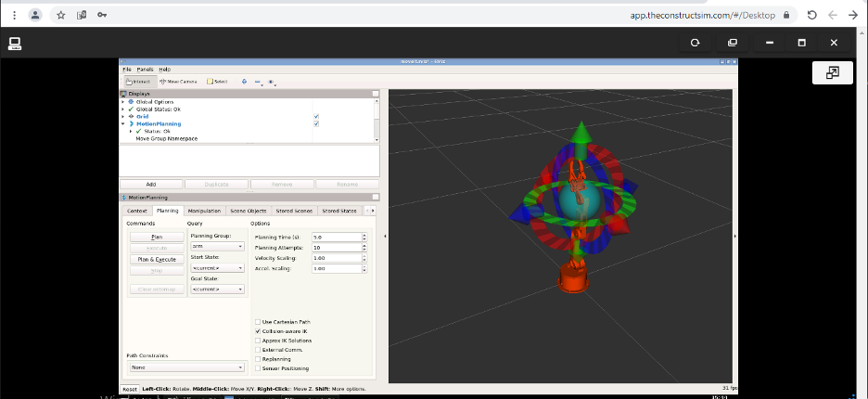Enable Use Cartesian Path
This screenshot has height=399, width=868.
(x=258, y=322)
